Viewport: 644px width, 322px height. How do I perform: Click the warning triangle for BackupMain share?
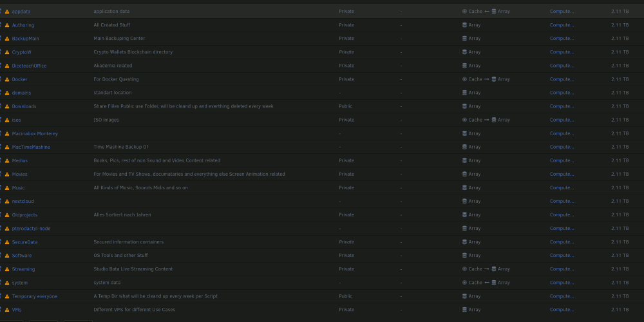click(x=7, y=39)
